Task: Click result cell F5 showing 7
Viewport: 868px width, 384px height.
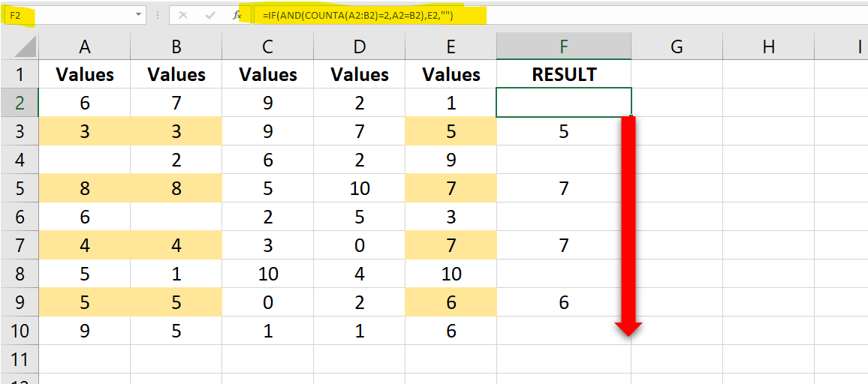Action: click(564, 188)
